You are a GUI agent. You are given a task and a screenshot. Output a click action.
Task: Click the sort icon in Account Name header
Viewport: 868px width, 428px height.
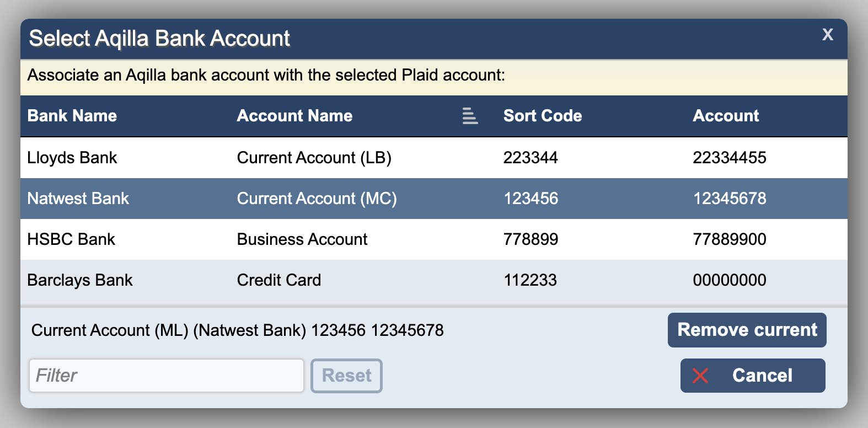pos(470,116)
